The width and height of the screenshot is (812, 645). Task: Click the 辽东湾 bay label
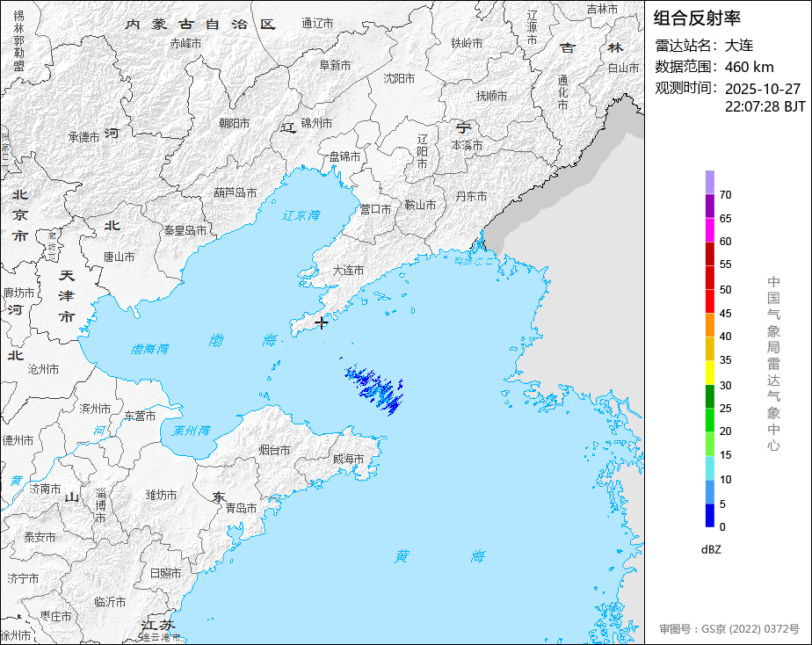tap(301, 215)
